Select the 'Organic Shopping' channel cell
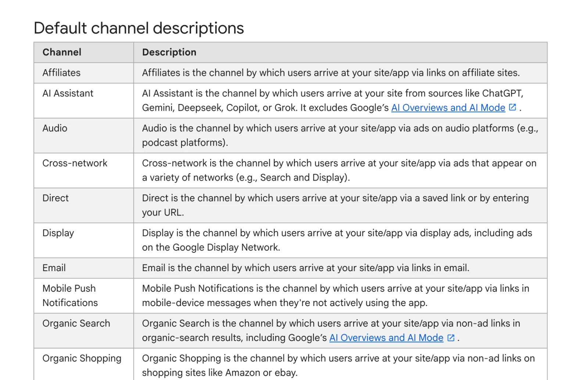This screenshot has width=588, height=380. [x=84, y=364]
